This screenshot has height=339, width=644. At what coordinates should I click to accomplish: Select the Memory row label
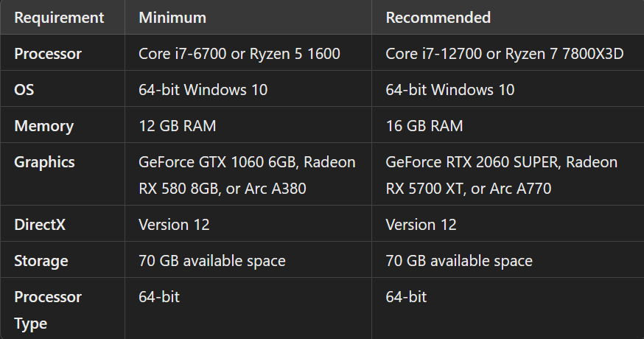44,126
